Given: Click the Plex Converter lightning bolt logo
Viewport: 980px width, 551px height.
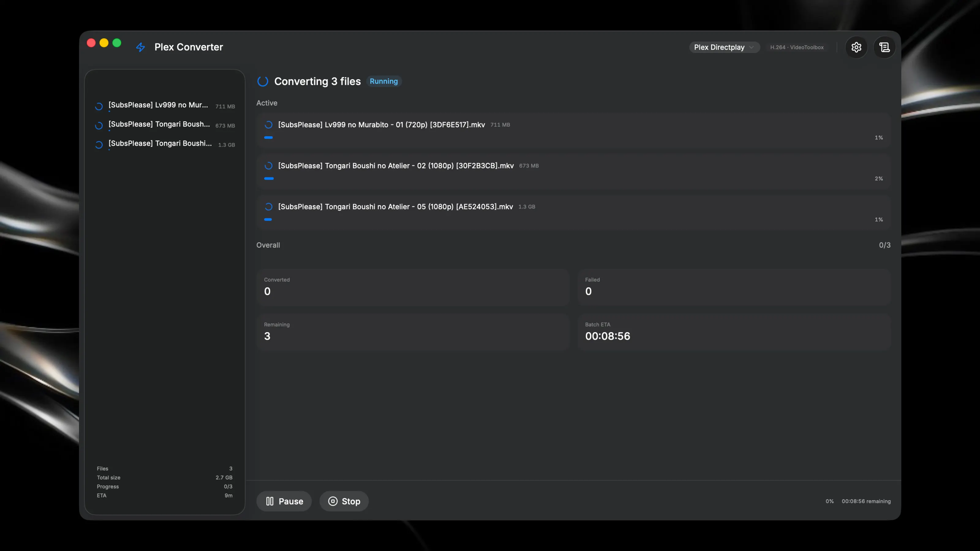Looking at the screenshot, I should coord(140,47).
